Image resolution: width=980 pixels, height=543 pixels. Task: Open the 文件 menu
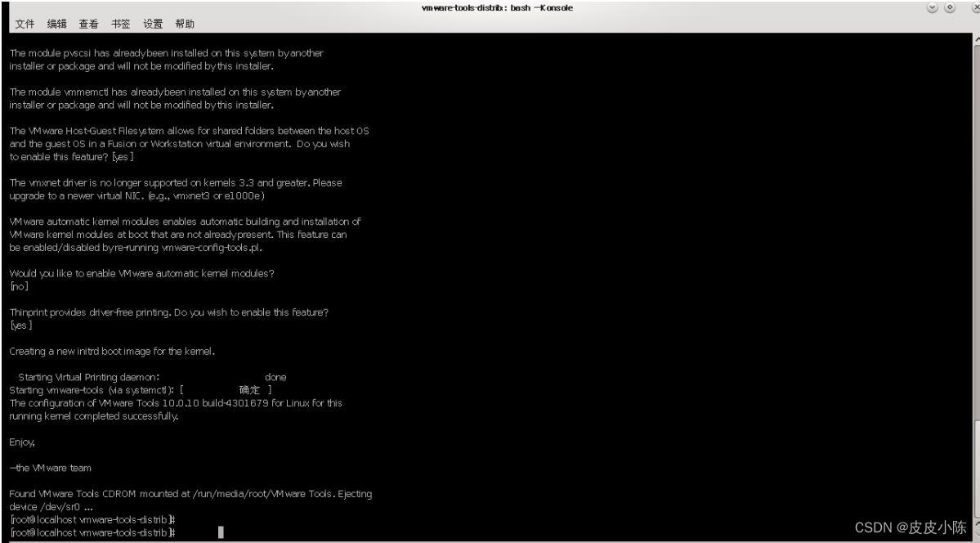[25, 24]
